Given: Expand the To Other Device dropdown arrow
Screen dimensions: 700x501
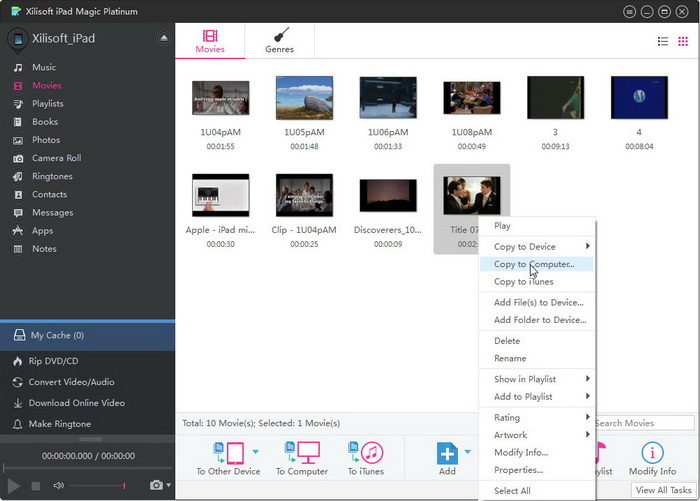Looking at the screenshot, I should pyautogui.click(x=255, y=453).
